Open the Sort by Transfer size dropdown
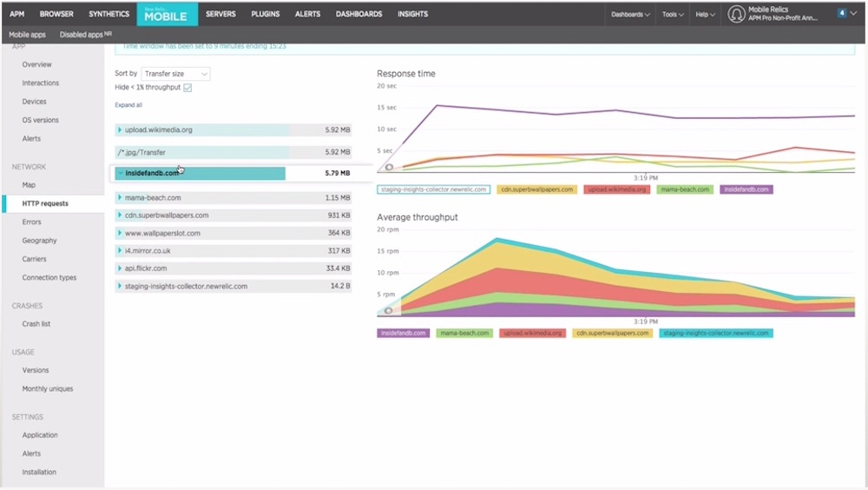868x490 pixels. tap(176, 74)
